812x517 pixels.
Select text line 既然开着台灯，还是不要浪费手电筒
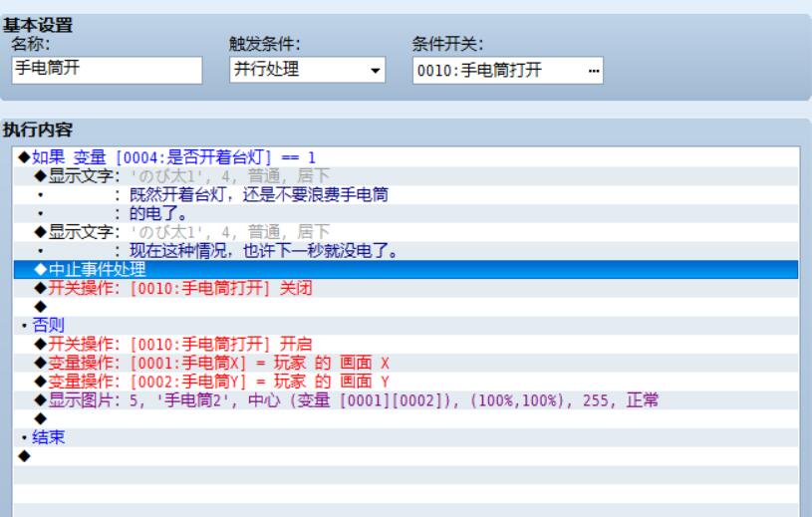point(406,194)
